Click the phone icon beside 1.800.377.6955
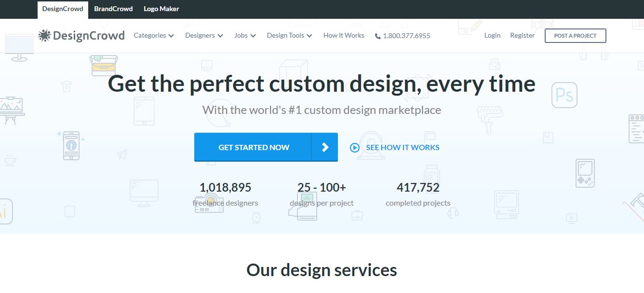The image size is (644, 293). coord(378,35)
